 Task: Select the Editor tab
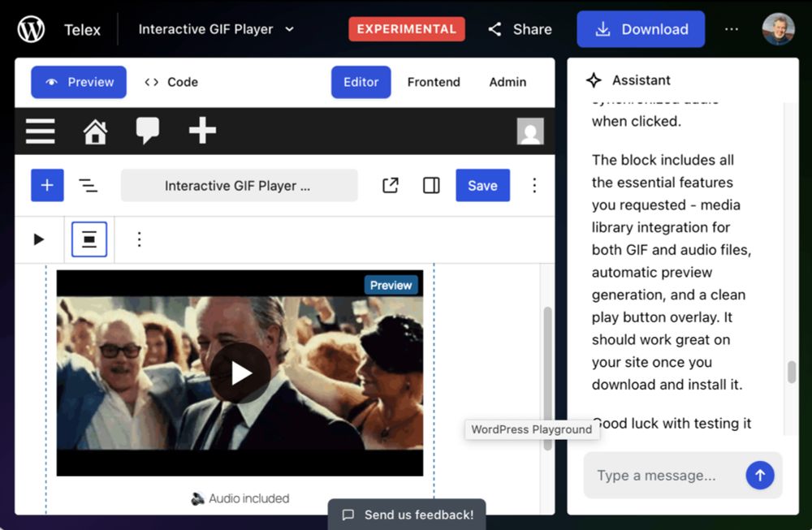[x=361, y=82]
